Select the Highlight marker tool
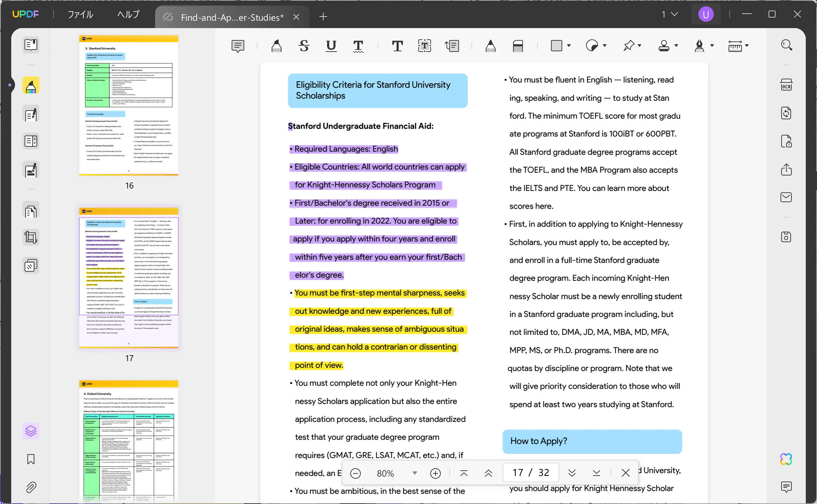Image resolution: width=817 pixels, height=504 pixels. (277, 46)
